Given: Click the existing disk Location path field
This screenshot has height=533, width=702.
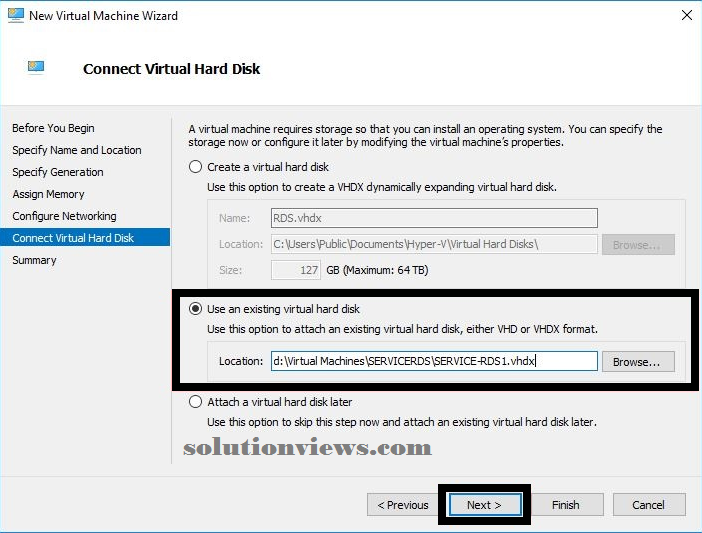Looking at the screenshot, I should (x=434, y=361).
